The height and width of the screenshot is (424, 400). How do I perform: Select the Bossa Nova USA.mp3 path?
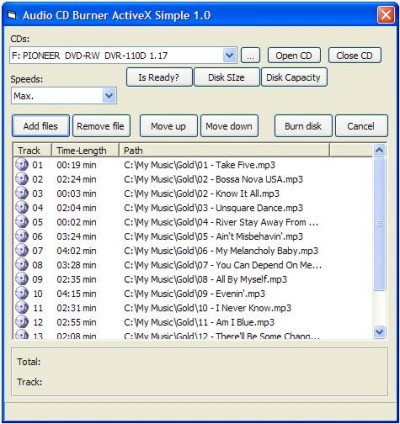[213, 179]
